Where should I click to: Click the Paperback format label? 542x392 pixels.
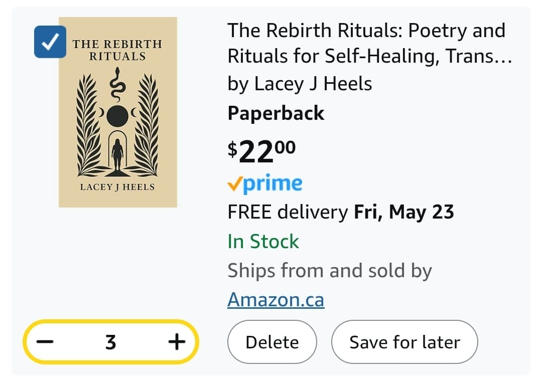click(276, 113)
